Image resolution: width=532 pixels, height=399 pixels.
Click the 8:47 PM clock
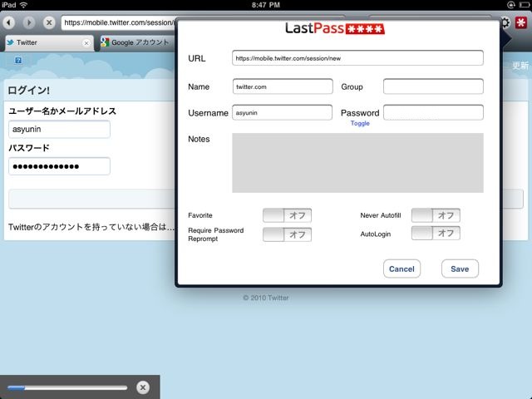[x=266, y=5]
